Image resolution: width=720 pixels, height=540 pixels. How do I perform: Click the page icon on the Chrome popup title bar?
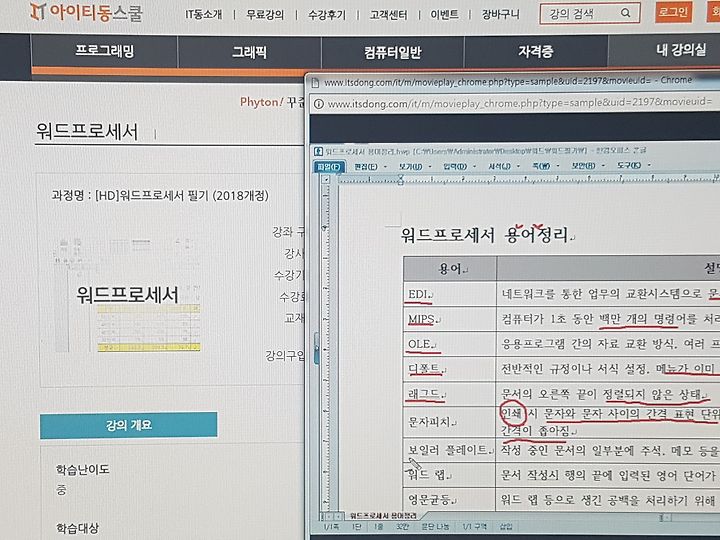point(315,83)
